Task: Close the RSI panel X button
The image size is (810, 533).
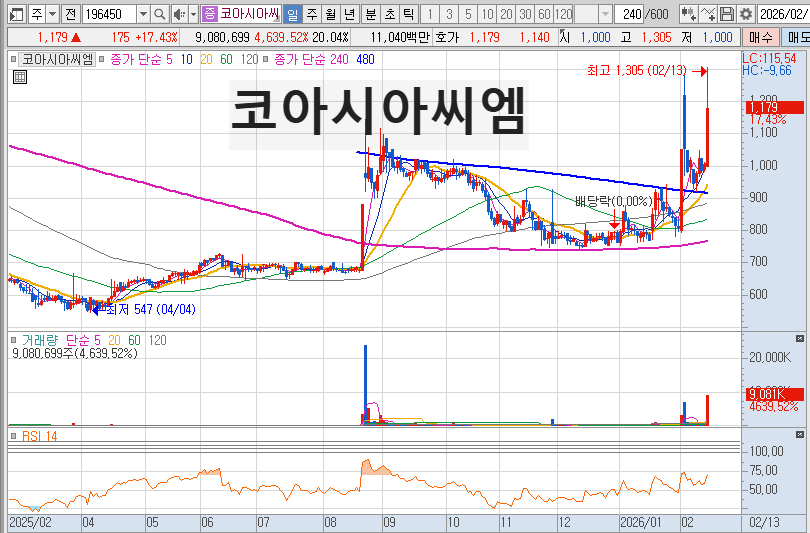Action: point(800,434)
